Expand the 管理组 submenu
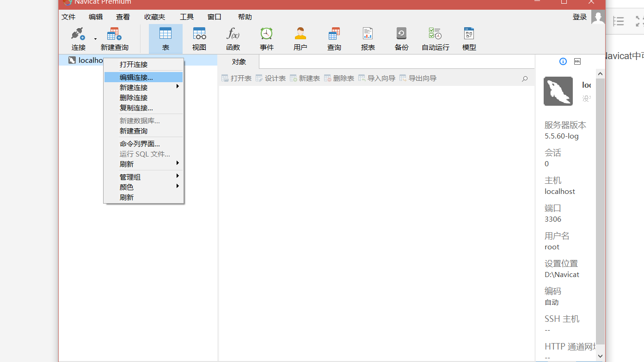 point(129,176)
